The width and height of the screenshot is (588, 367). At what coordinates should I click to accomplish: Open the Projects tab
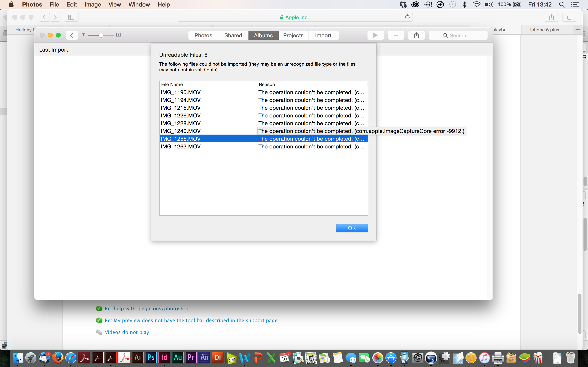pyautogui.click(x=293, y=35)
